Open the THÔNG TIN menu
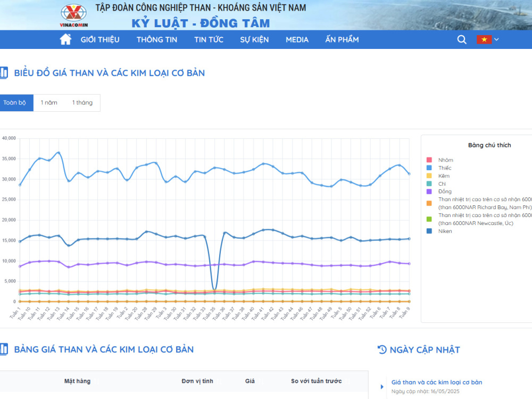Viewport: 532px width, 399px height. [x=157, y=40]
